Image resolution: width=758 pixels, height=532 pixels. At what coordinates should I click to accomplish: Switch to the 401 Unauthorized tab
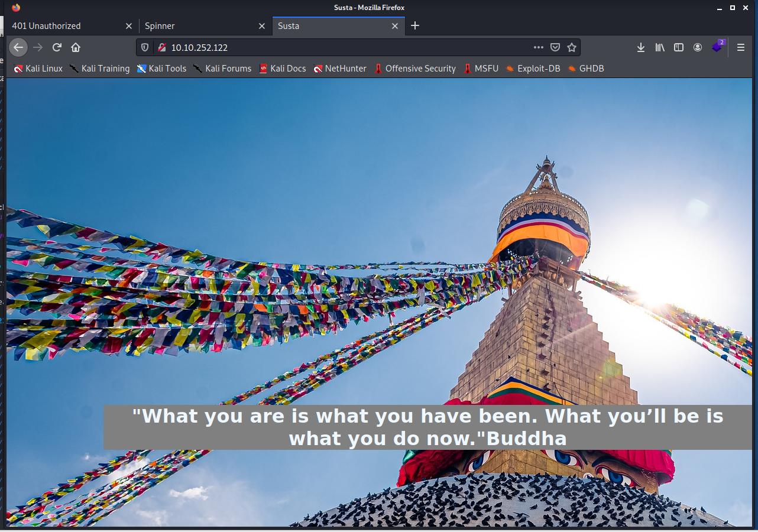(65, 26)
